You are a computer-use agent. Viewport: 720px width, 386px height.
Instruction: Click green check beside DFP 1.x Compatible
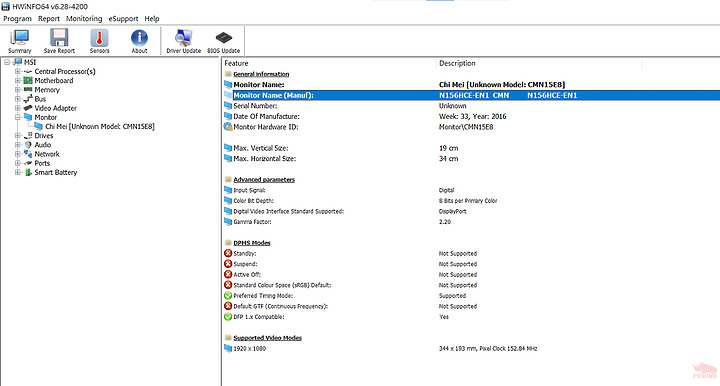point(228,317)
